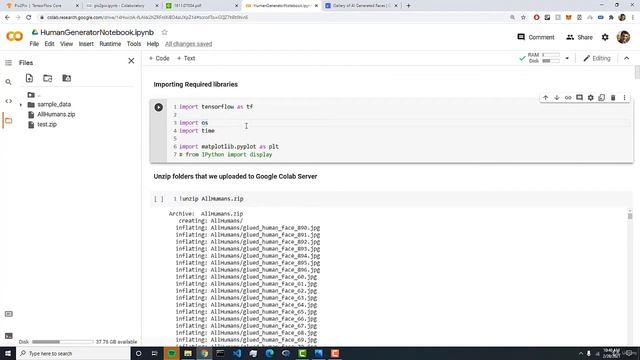Click the Share button
Image resolution: width=640 pixels, height=360 pixels.
click(x=579, y=37)
